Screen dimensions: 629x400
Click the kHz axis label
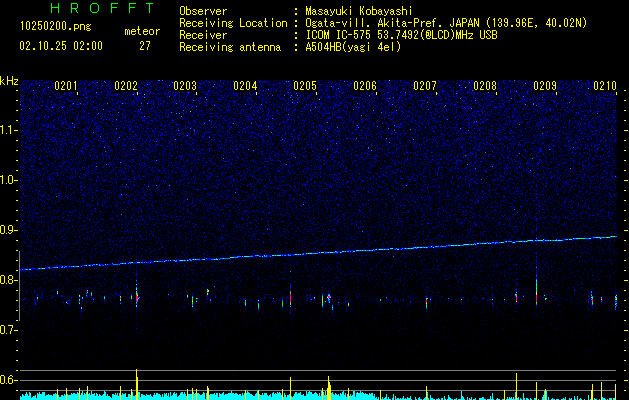[x=9, y=81]
